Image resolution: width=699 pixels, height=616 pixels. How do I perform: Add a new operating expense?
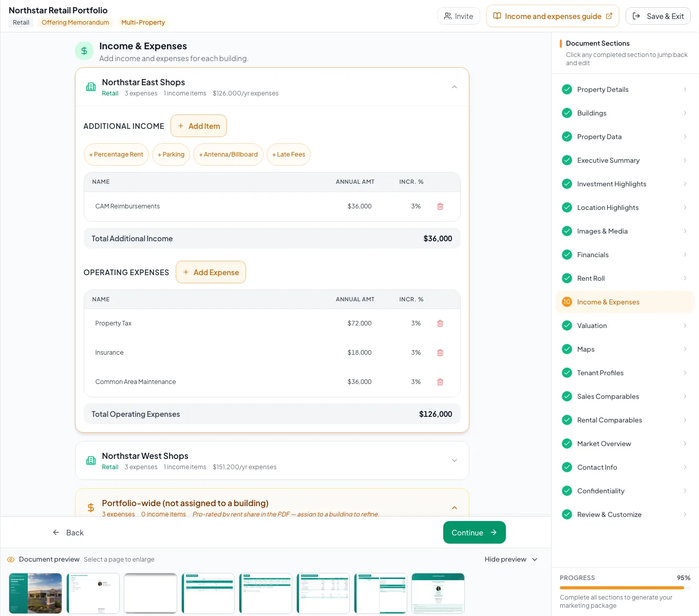point(211,272)
